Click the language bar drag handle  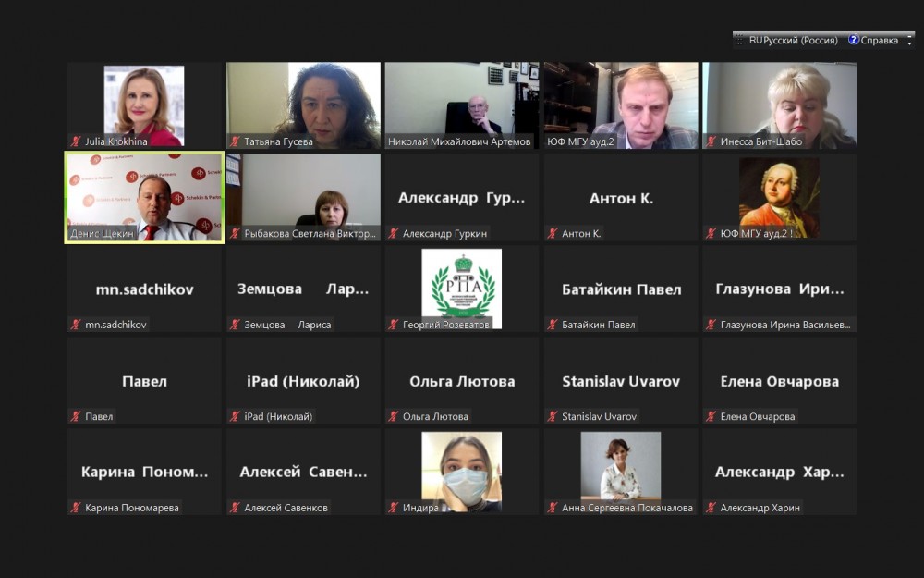(738, 40)
